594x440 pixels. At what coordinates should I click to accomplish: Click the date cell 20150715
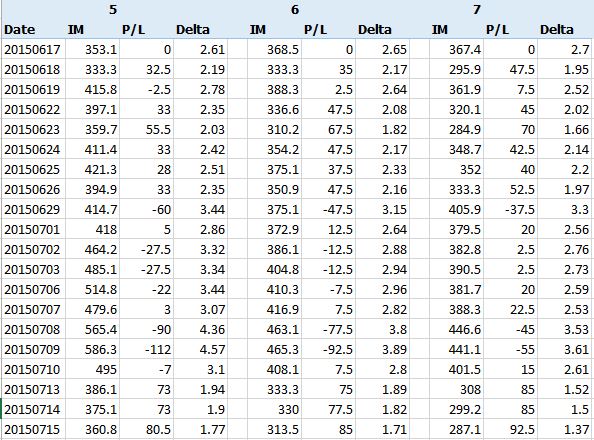point(33,429)
